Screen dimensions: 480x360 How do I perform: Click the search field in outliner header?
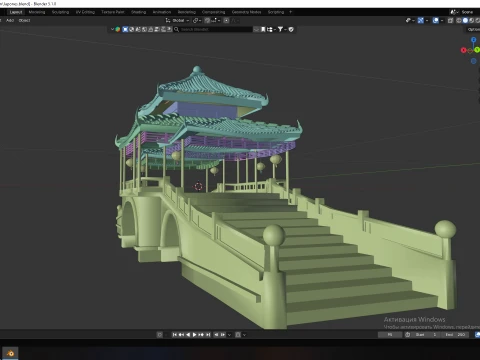213,29
